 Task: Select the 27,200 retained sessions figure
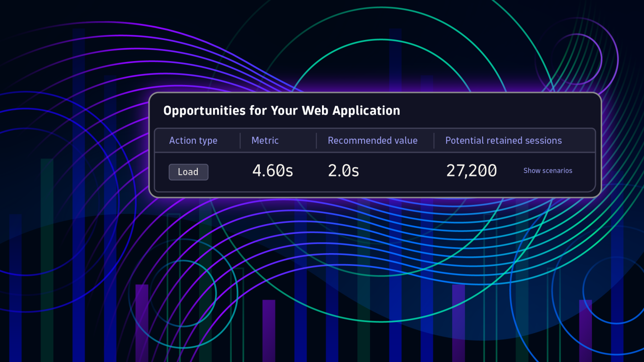(471, 171)
